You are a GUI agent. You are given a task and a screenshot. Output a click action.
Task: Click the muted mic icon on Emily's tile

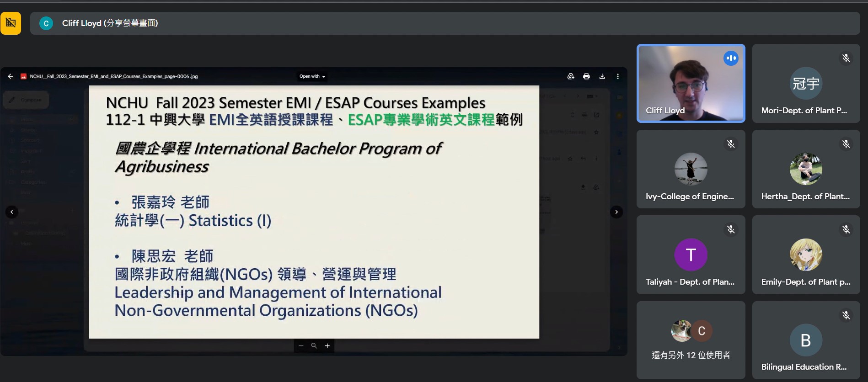(846, 229)
